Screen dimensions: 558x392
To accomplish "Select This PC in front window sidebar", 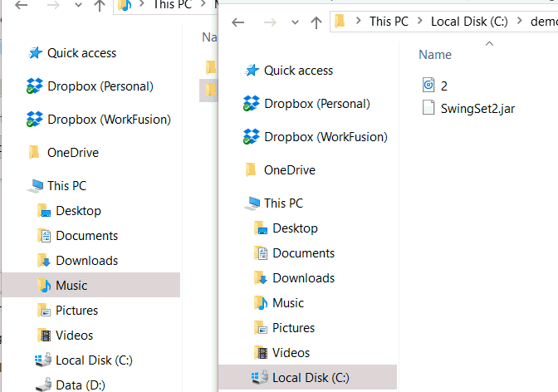I will click(283, 203).
